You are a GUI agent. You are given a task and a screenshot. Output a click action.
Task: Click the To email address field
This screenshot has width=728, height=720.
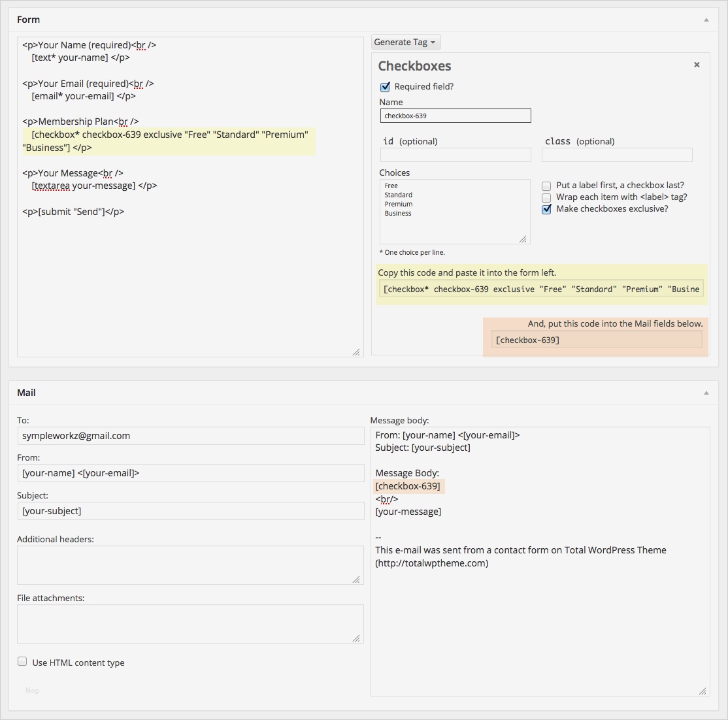coord(190,436)
